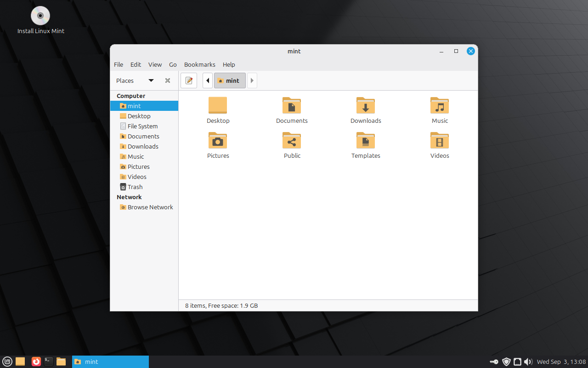588x368 pixels.
Task: Open Trash from the sidebar
Action: pos(144,187)
